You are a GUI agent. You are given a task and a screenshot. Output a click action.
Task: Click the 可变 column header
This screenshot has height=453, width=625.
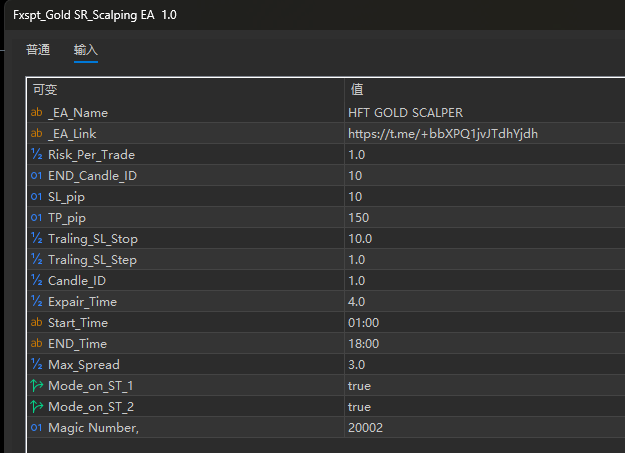46,89
